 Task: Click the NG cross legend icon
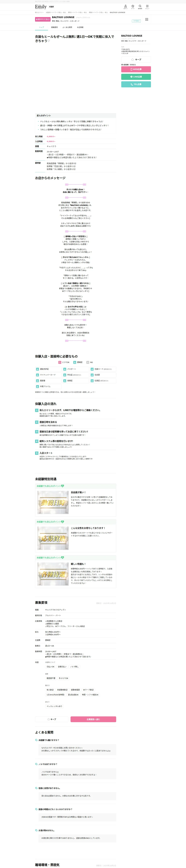pos(87,362)
